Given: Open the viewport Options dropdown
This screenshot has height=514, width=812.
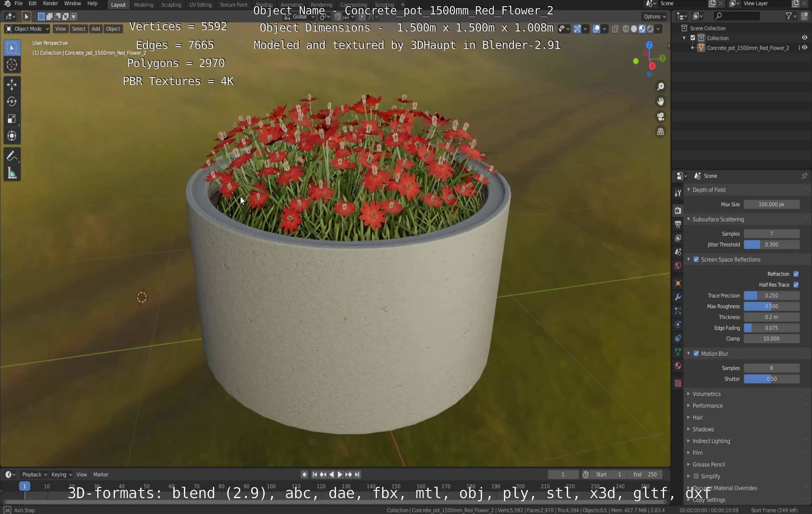Looking at the screenshot, I should tap(654, 16).
